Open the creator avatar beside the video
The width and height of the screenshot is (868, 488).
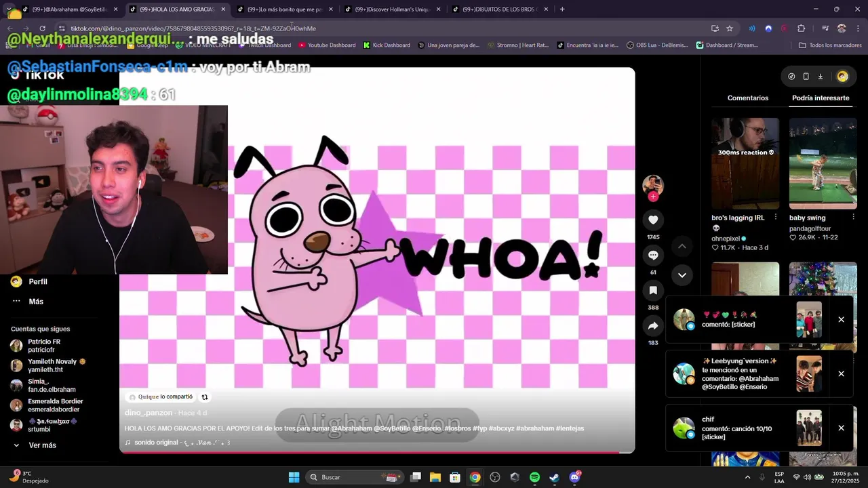tap(653, 184)
